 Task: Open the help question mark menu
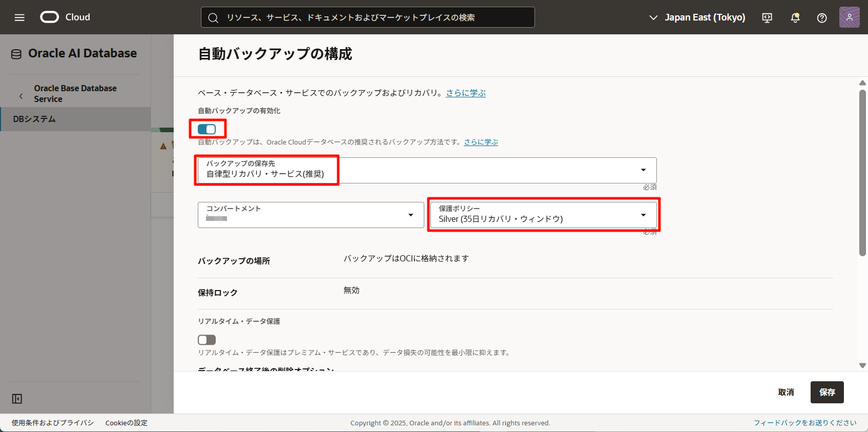tap(822, 17)
